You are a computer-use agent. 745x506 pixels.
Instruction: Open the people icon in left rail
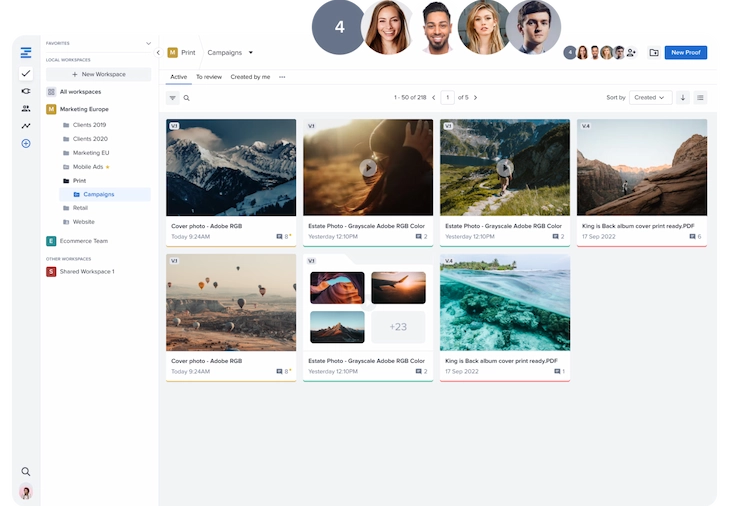[x=26, y=108]
